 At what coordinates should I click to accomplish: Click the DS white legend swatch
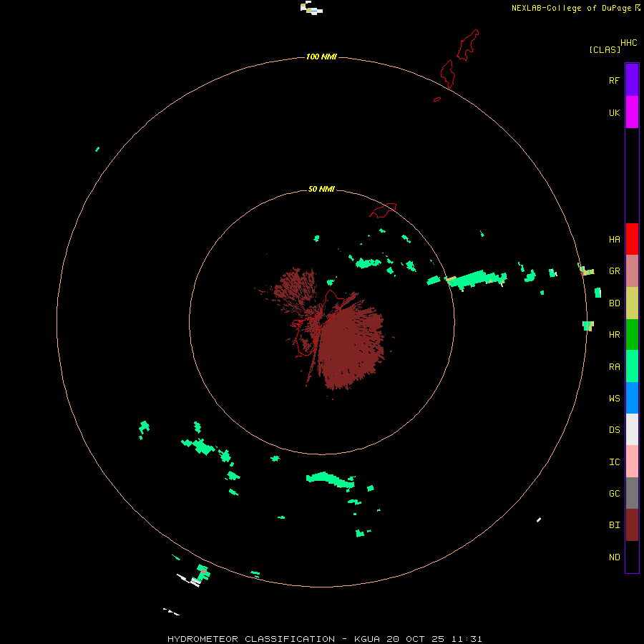coord(632,429)
